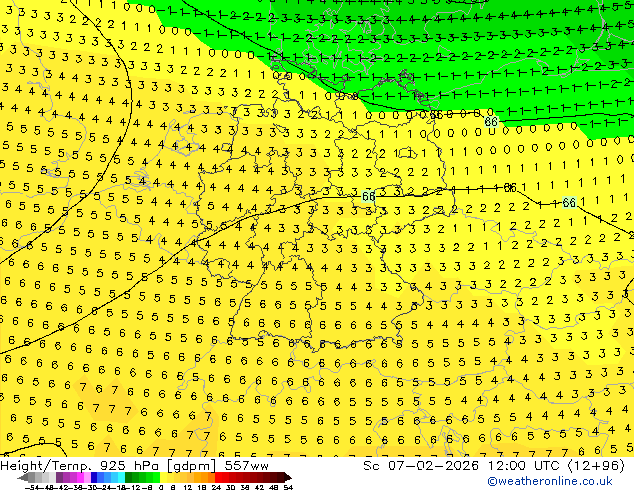Screen dimensions: 634x490
Task: Click the bright yellow legend swatch above 0
Action: [x=163, y=477]
